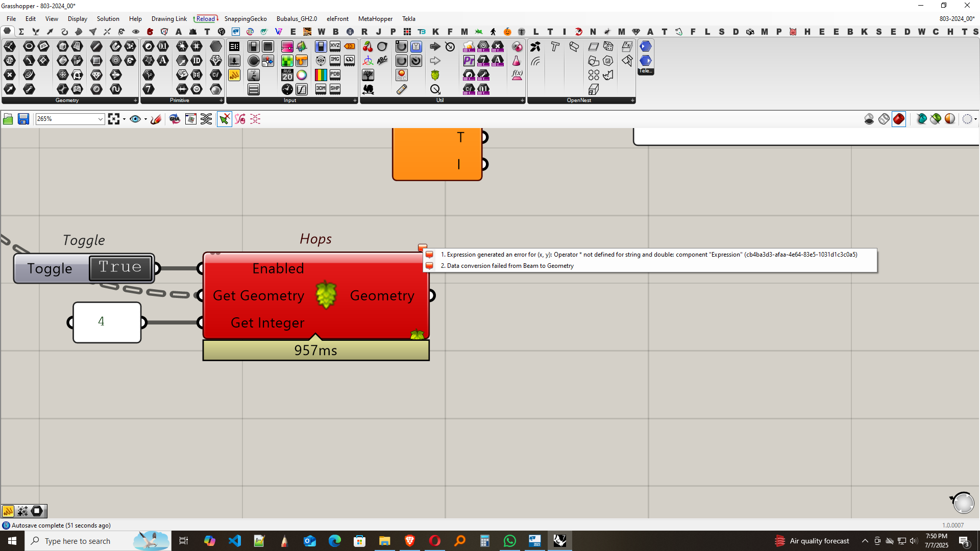
Task: Click the 957ms profiler bar under Hops
Action: [x=316, y=350]
